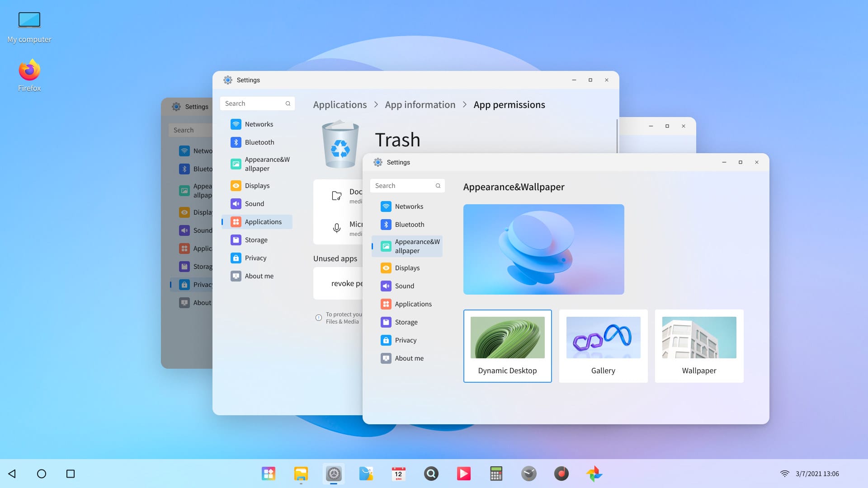The height and width of the screenshot is (488, 868).
Task: Expand the App permissions section
Action: [x=509, y=104]
